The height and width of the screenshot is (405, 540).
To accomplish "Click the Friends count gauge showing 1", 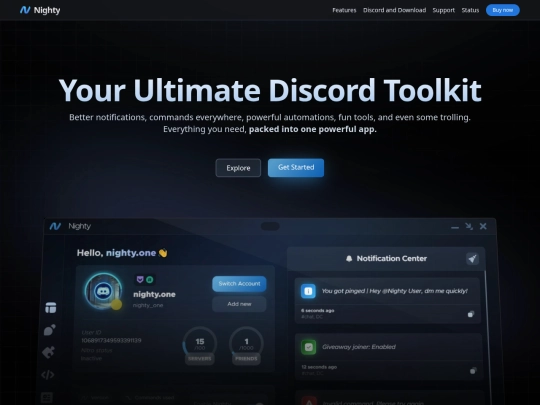I will pyautogui.click(x=246, y=345).
